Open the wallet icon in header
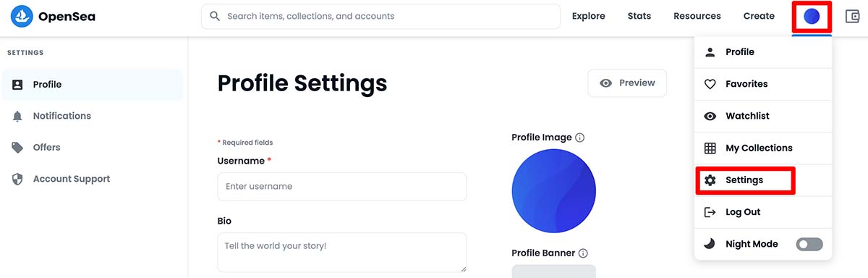The height and width of the screenshot is (278, 868). click(x=851, y=16)
